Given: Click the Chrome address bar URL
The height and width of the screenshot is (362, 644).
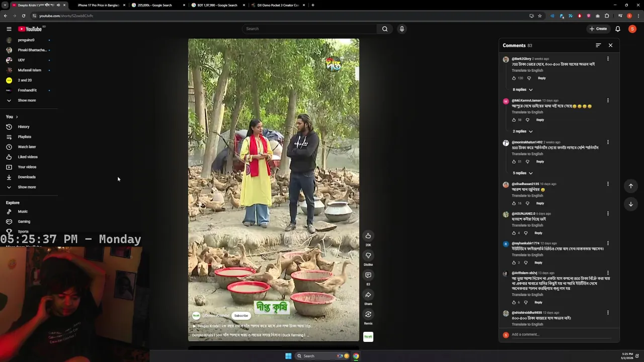Looking at the screenshot, I should (66, 16).
